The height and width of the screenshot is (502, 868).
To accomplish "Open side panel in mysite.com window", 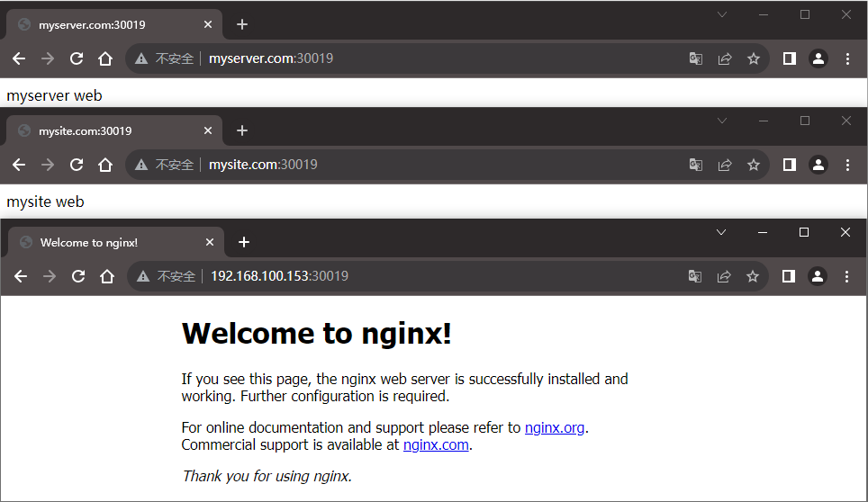I will 790,165.
